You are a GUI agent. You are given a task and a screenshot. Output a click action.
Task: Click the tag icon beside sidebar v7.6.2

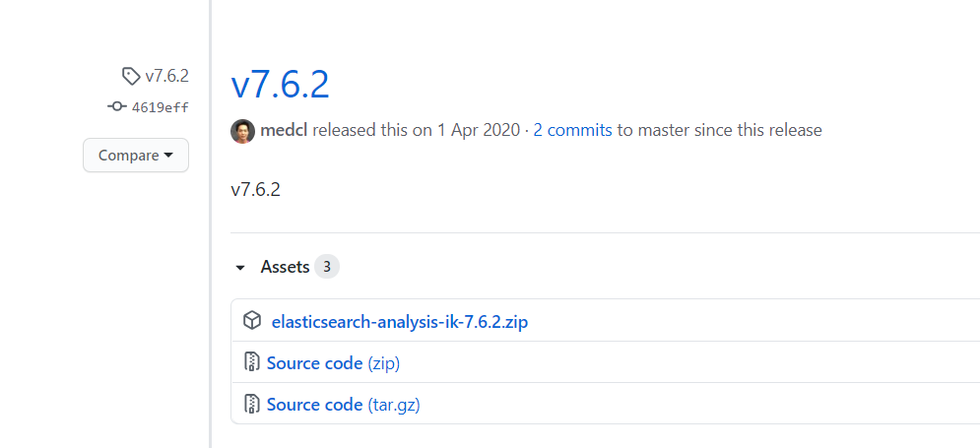pyautogui.click(x=131, y=76)
